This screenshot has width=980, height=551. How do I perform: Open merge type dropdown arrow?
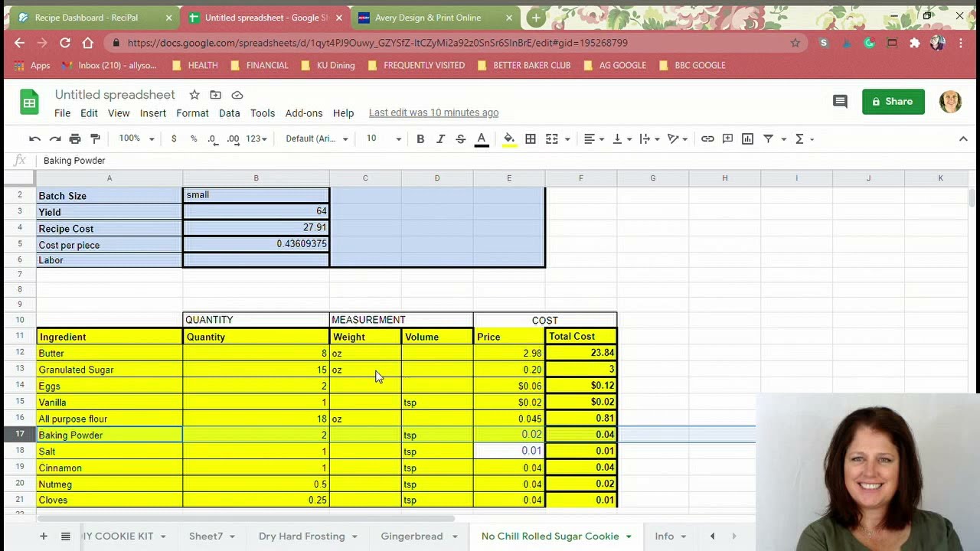[567, 139]
